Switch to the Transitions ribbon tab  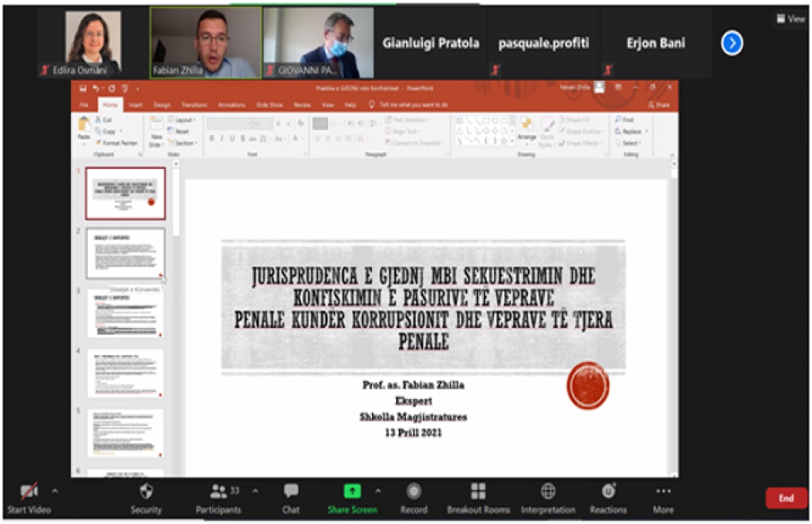point(194,105)
